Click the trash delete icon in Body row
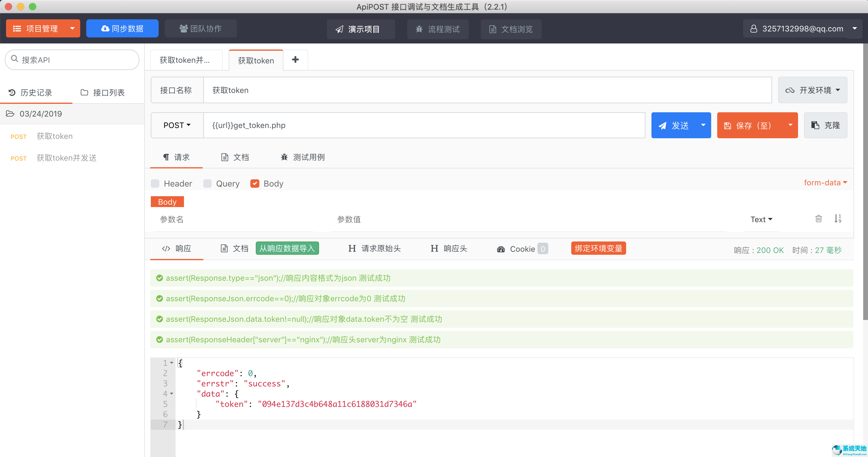 tap(818, 219)
